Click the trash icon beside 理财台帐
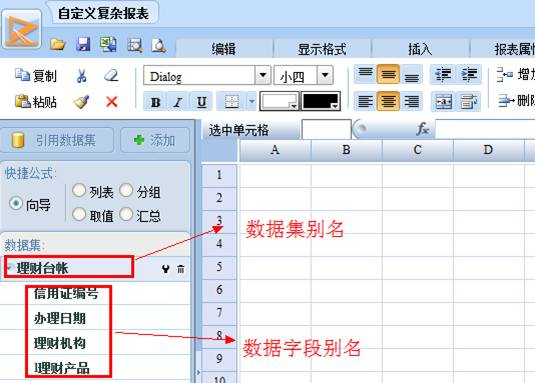Viewport: 535px width, 383px height. click(x=180, y=269)
